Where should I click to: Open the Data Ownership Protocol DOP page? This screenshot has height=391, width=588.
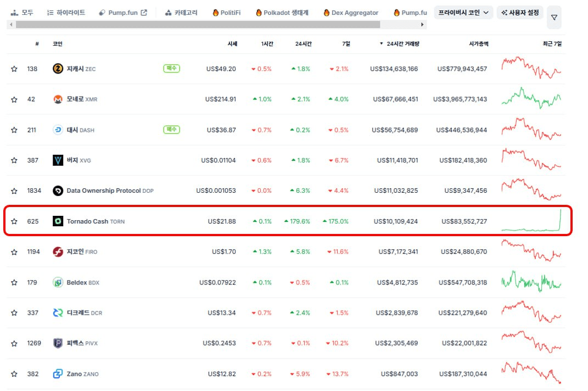click(110, 191)
